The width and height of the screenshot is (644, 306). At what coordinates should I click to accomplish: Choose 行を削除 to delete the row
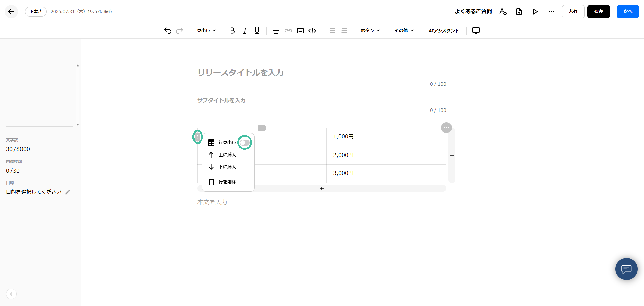pos(227,182)
